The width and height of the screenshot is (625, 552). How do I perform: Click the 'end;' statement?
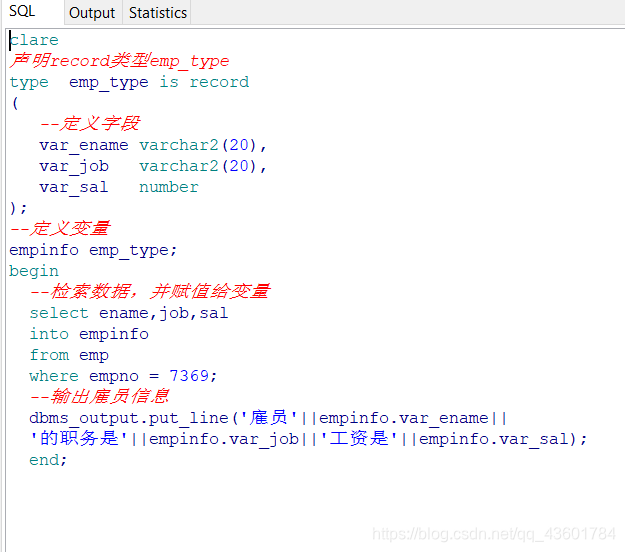coord(48,460)
